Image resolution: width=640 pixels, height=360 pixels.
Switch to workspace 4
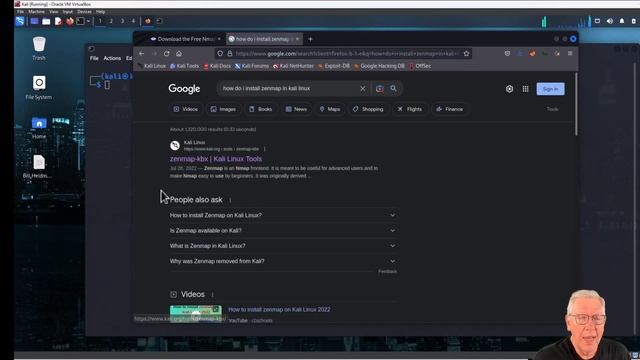[x=133, y=21]
